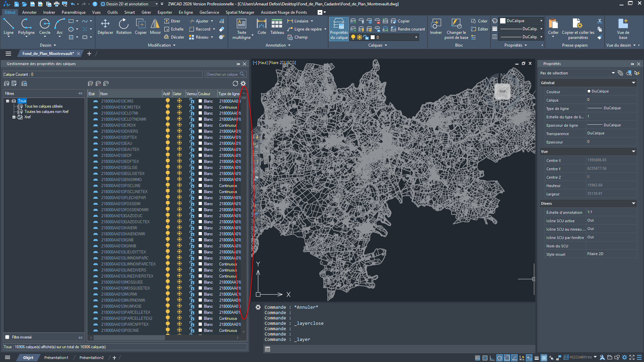Toggle lock on layer 218000AA01I3CROIX
The width and height of the screenshot is (644, 362).
point(192,125)
